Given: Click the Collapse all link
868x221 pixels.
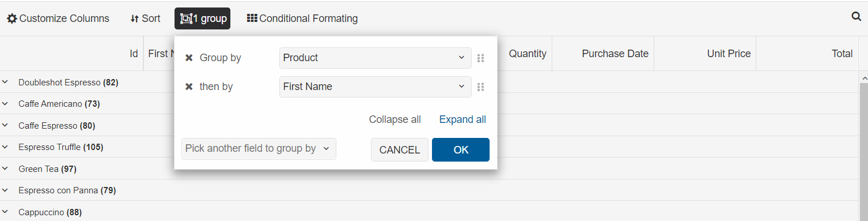Looking at the screenshot, I should (395, 119).
